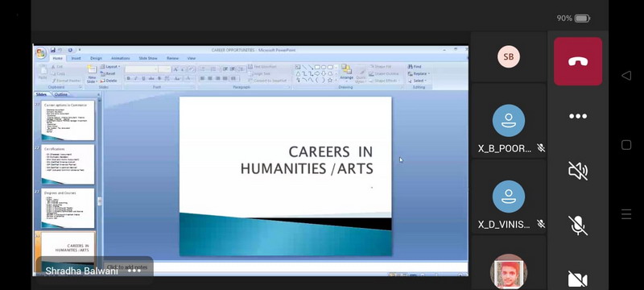
Task: Expand the Replace dropdown arrow
Action: coord(429,74)
